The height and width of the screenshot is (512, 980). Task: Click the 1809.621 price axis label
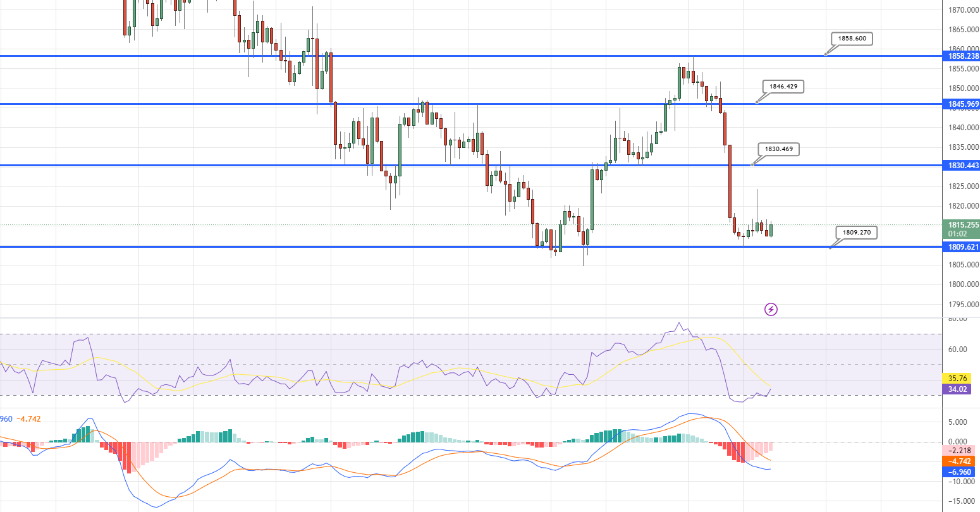(960, 247)
